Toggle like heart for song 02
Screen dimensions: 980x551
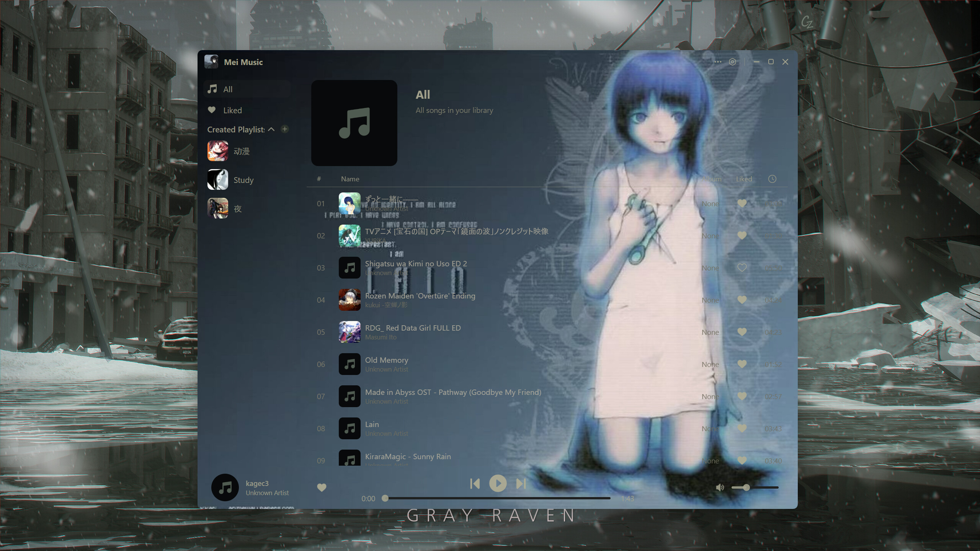tap(742, 236)
